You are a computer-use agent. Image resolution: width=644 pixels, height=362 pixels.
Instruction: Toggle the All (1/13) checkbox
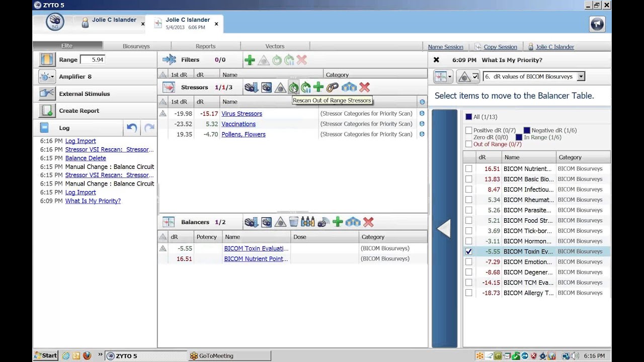469,117
